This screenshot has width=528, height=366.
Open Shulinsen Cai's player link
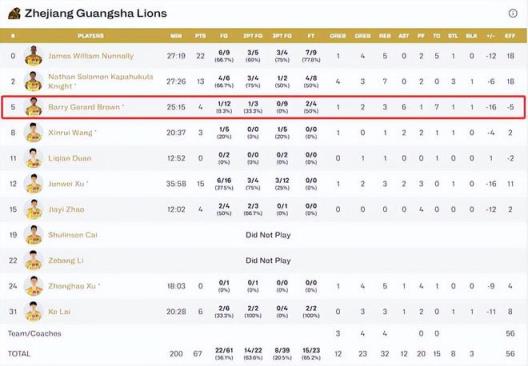[73, 235]
